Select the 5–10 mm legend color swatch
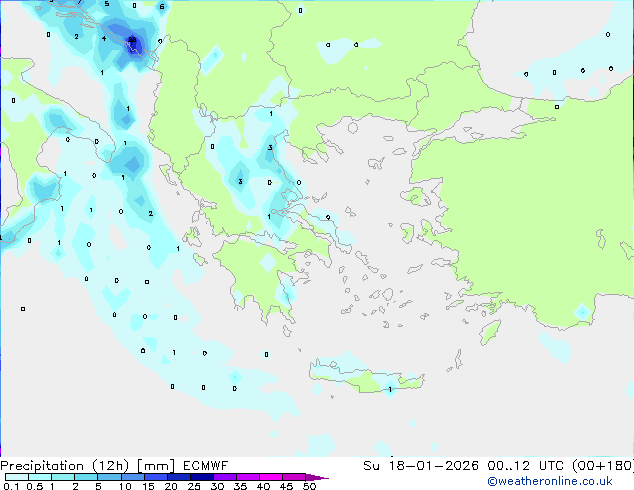 (x=109, y=477)
